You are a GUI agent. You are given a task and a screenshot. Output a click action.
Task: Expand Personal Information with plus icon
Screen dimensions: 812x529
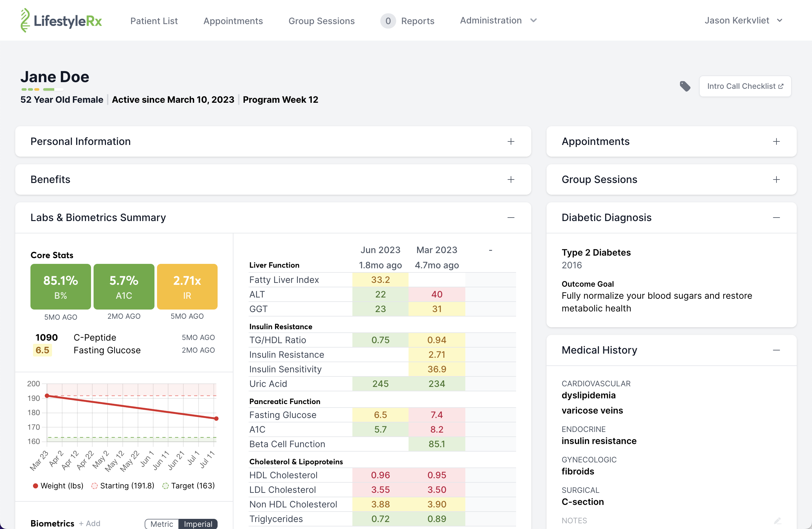point(510,141)
